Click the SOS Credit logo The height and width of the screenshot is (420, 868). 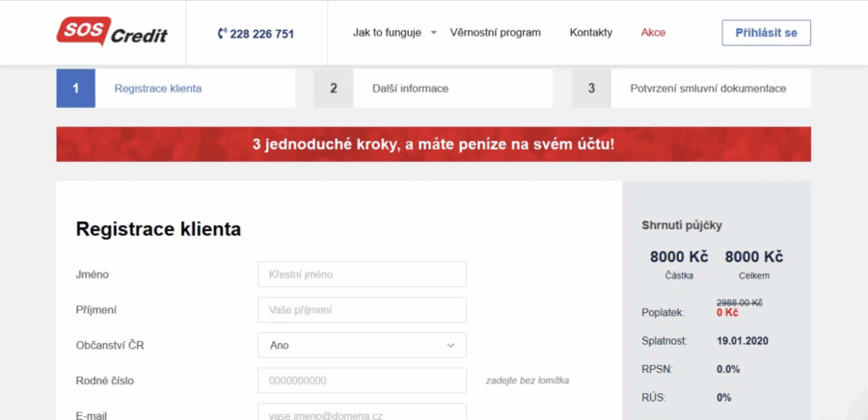click(112, 32)
